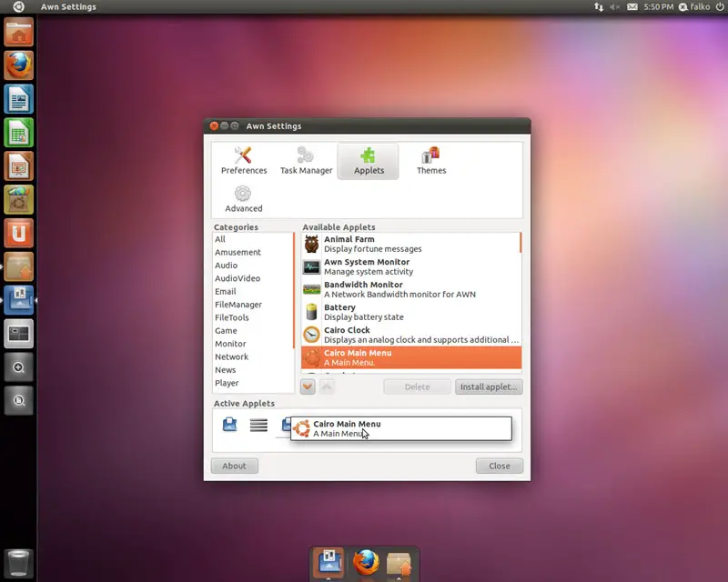Click the highlighted Cairo Main Menu applet row
Viewport: 728px width, 582px height.
click(411, 357)
